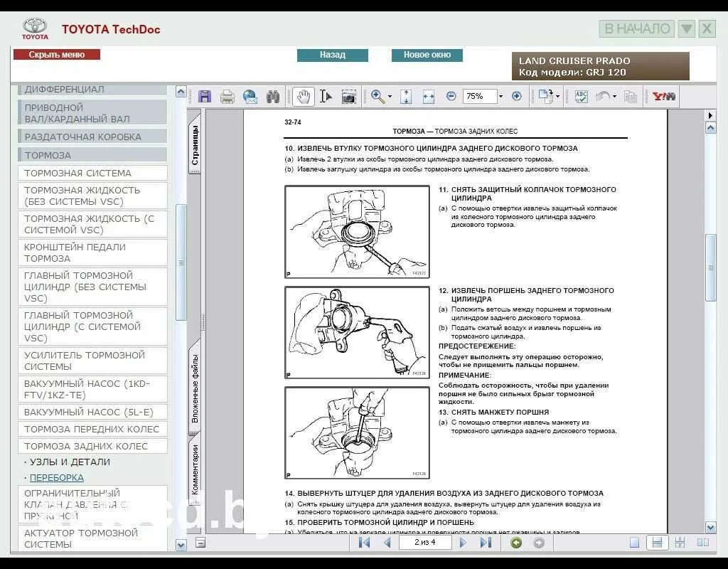Open the Undo dropdown arrow
The image size is (728, 569).
tap(615, 97)
